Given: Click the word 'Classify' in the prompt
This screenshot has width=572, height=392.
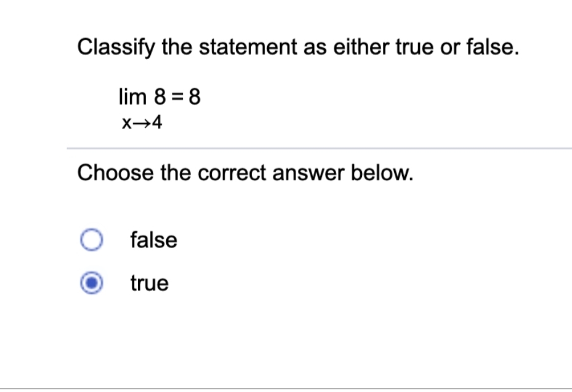Looking at the screenshot, I should point(114,46).
